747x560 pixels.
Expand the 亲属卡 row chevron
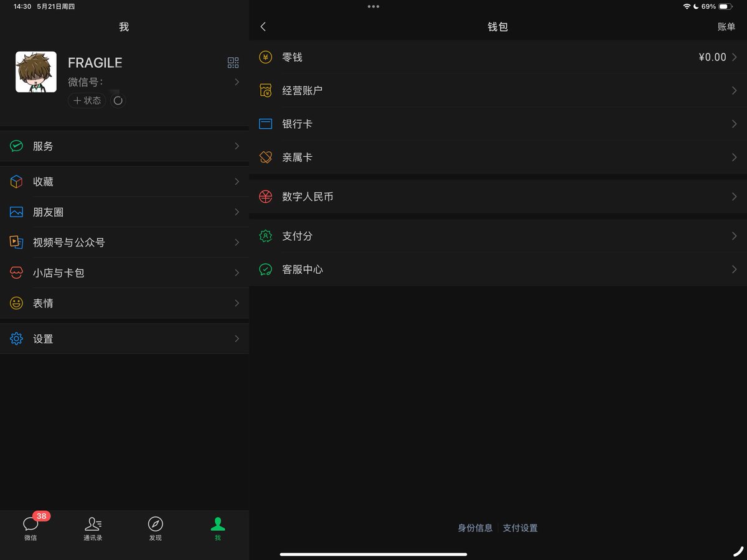(735, 157)
